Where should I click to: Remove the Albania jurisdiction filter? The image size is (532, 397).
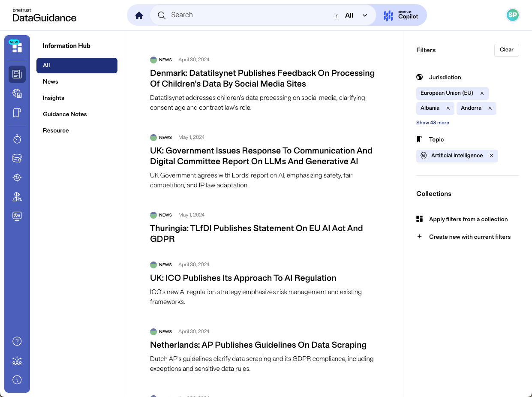(x=448, y=108)
